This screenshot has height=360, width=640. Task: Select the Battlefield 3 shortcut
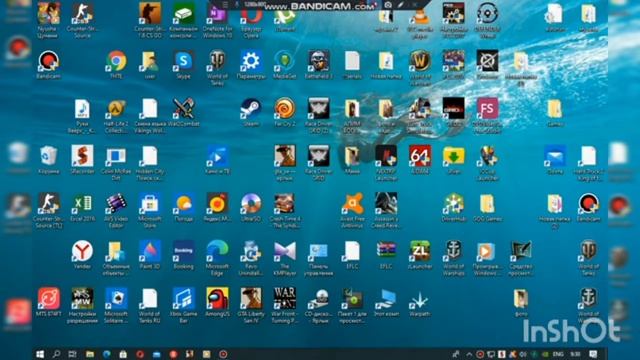tap(318, 62)
